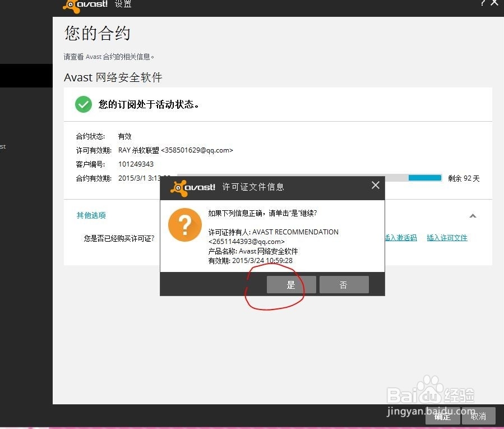Click the 否 button in license dialog
504x429 pixels.
344,285
